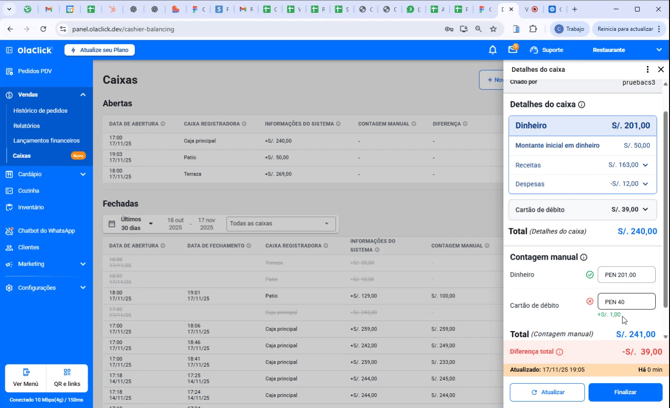Click the info icon beside the Detalhes do caixa heading
Image resolution: width=670 pixels, height=408 pixels.
pyautogui.click(x=582, y=105)
